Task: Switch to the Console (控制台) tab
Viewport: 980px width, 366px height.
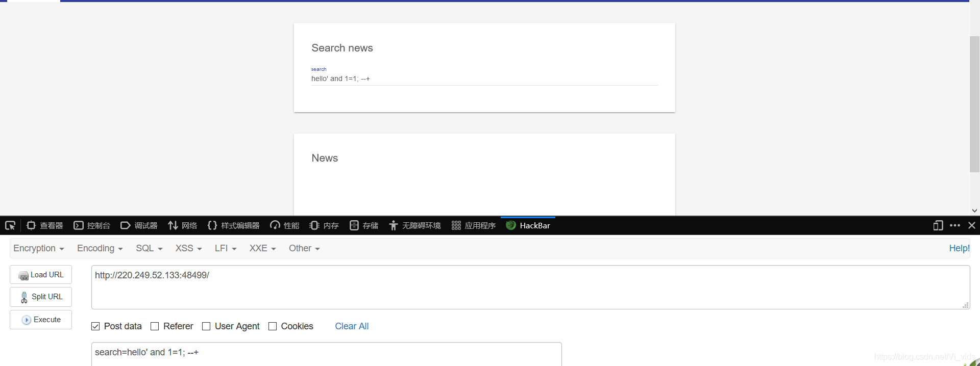Action: 92,225
